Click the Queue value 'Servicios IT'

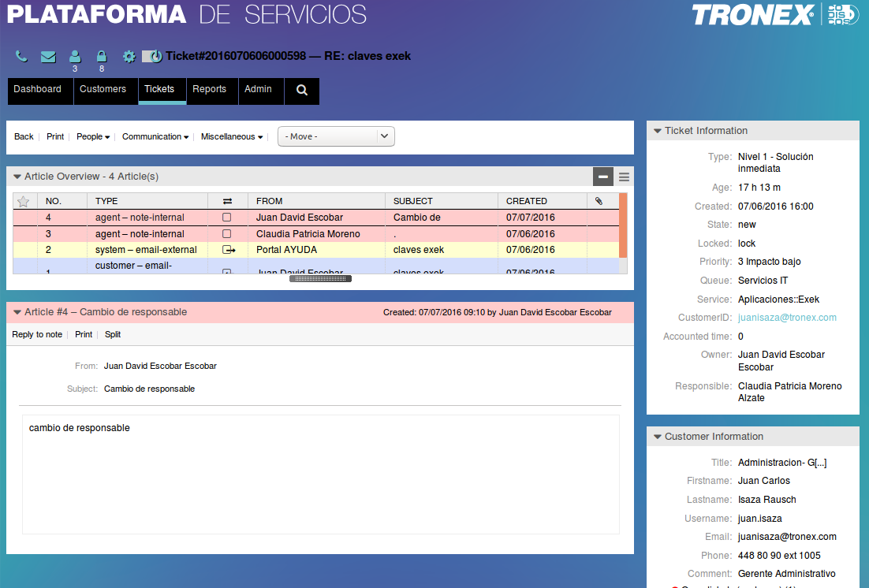[763, 281]
